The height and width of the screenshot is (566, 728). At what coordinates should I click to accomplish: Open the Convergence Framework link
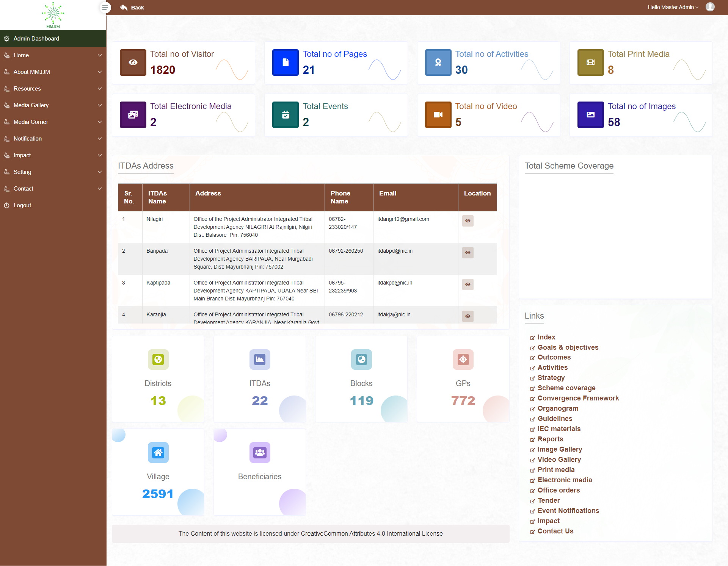(x=578, y=398)
